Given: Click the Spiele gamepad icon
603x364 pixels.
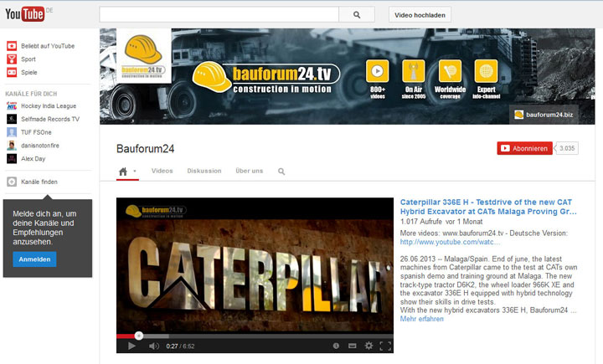Looking at the screenshot, I should tap(12, 72).
